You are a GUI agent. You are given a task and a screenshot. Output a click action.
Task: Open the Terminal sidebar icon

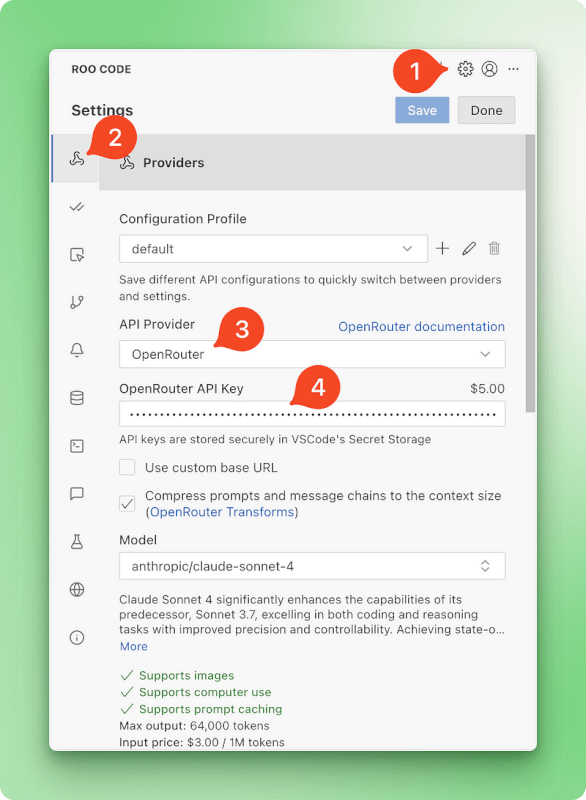[x=77, y=446]
